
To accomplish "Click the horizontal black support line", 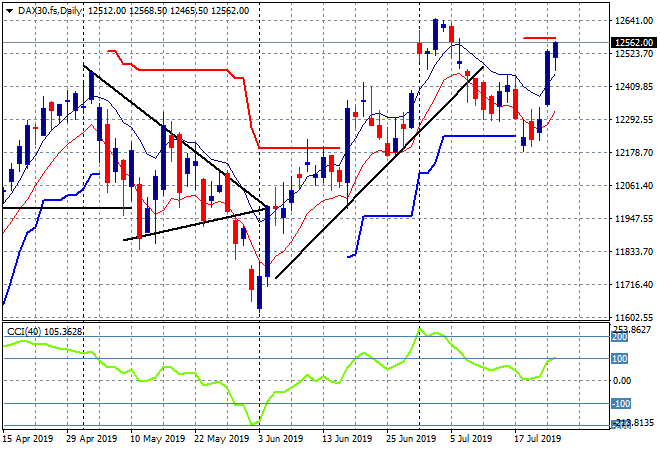I will (x=67, y=208).
